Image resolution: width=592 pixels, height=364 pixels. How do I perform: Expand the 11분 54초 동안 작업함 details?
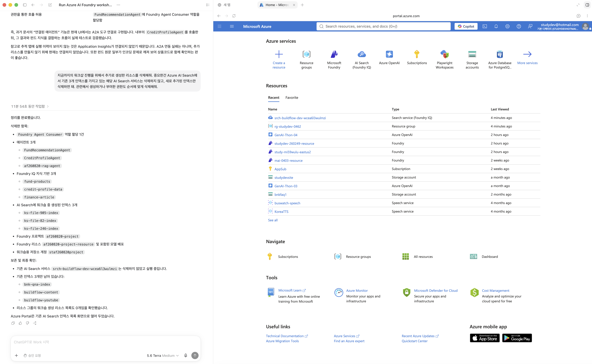point(30,106)
